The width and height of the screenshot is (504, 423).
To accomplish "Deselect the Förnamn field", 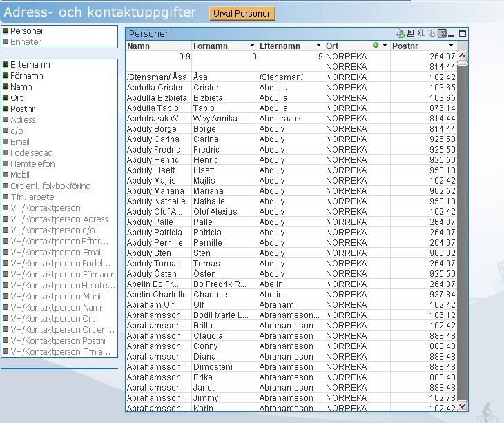I will pyautogui.click(x=23, y=75).
